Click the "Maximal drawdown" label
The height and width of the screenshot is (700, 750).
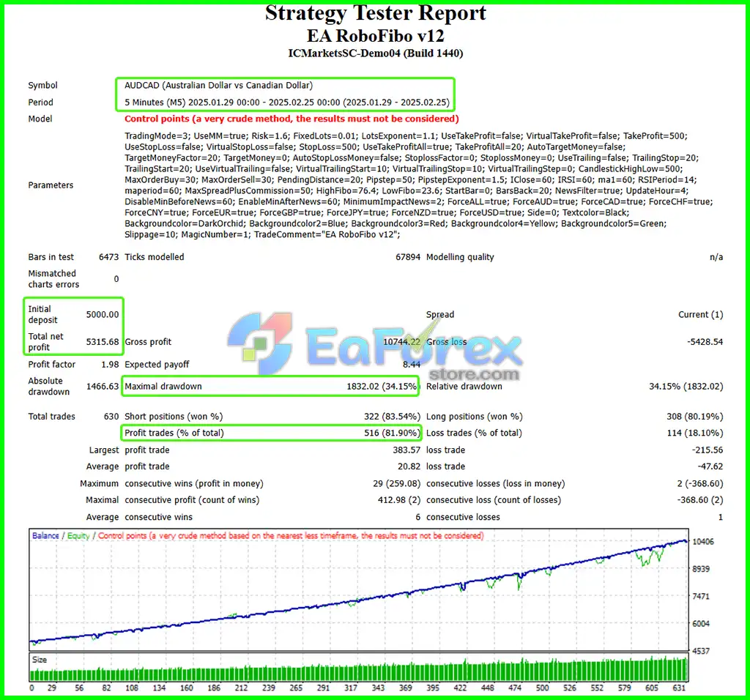pyautogui.click(x=163, y=387)
